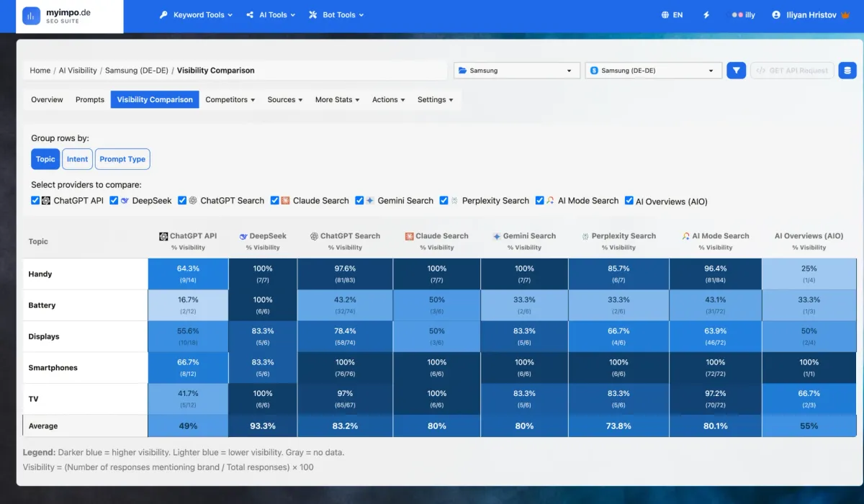Click the DeepSeek whale icon in table header
The height and width of the screenshot is (504, 864).
[x=243, y=235]
